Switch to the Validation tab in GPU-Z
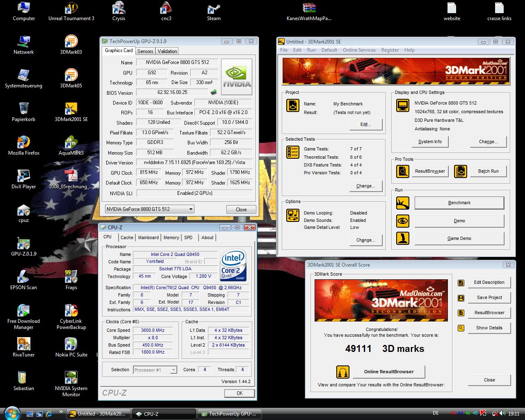525x420 pixels. coord(167,51)
